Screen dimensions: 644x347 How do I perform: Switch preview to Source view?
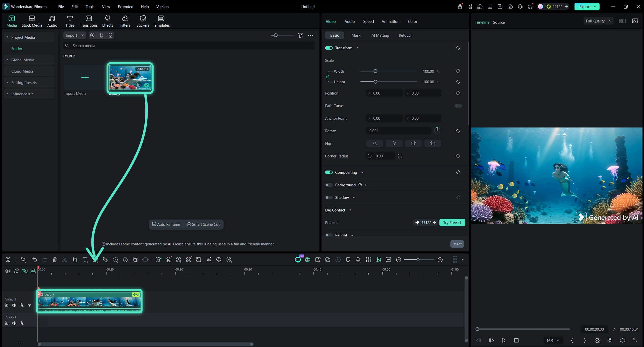pyautogui.click(x=499, y=22)
